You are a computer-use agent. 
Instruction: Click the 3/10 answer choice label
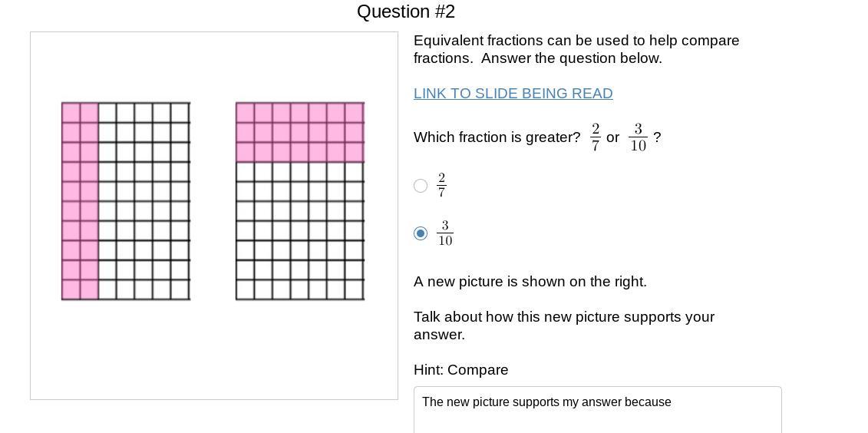click(x=445, y=233)
